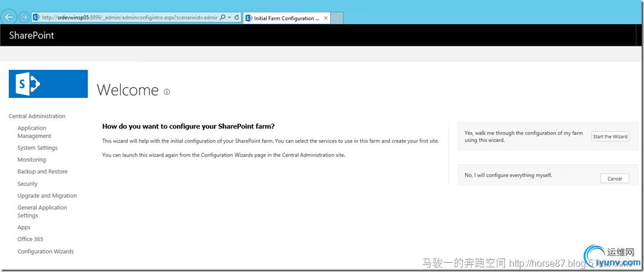
Task: Click the refresh icon in address bar
Action: (237, 18)
